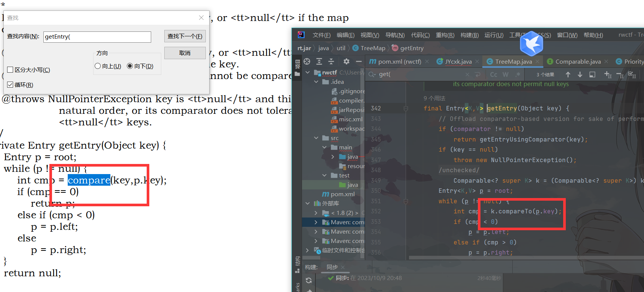Toggle whole words W search option

click(506, 74)
